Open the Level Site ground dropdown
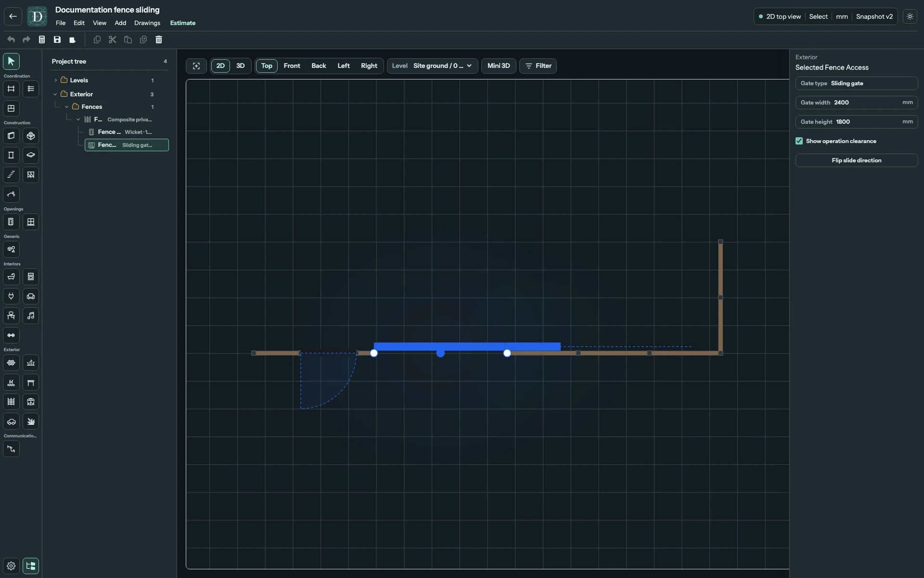The width and height of the screenshot is (924, 578). pos(433,66)
